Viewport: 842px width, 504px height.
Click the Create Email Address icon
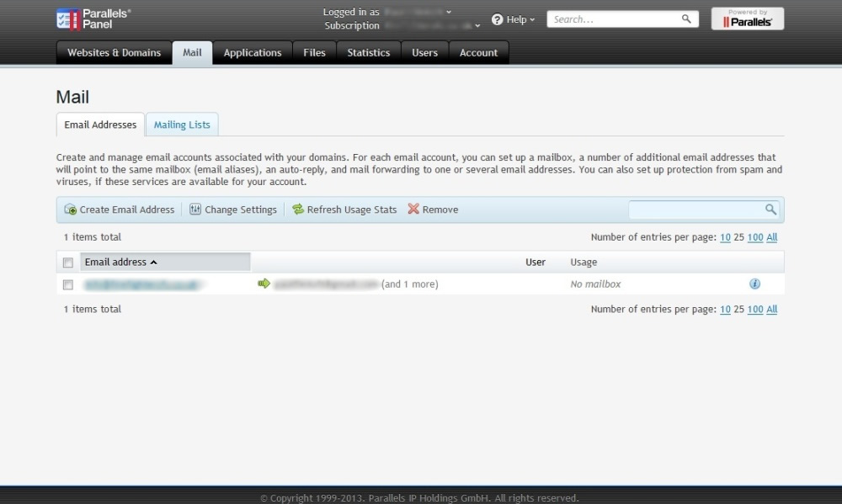pyautogui.click(x=71, y=210)
